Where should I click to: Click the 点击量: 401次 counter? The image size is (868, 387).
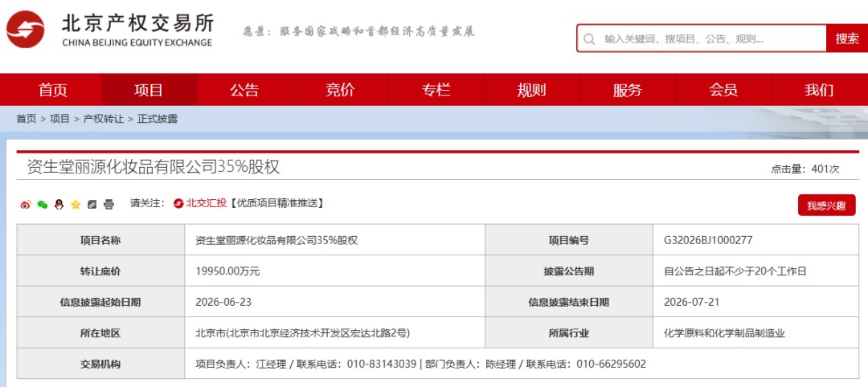click(805, 169)
